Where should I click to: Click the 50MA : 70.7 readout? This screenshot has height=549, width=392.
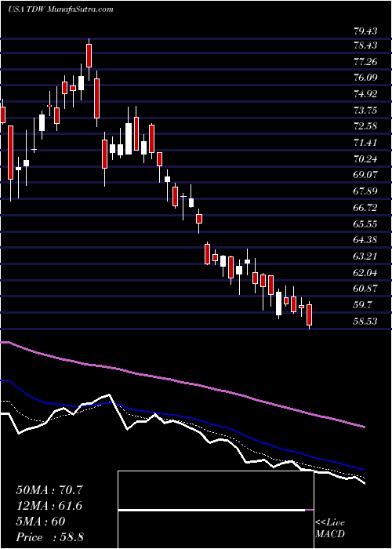click(49, 490)
